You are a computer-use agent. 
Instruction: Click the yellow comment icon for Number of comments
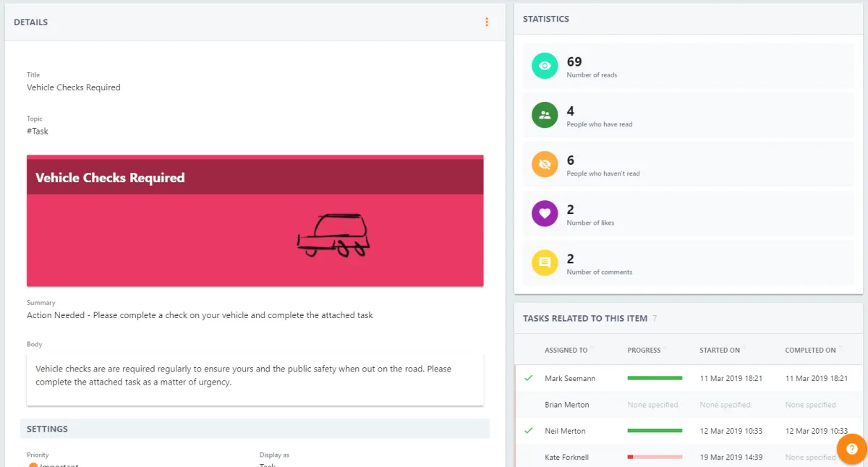[545, 262]
